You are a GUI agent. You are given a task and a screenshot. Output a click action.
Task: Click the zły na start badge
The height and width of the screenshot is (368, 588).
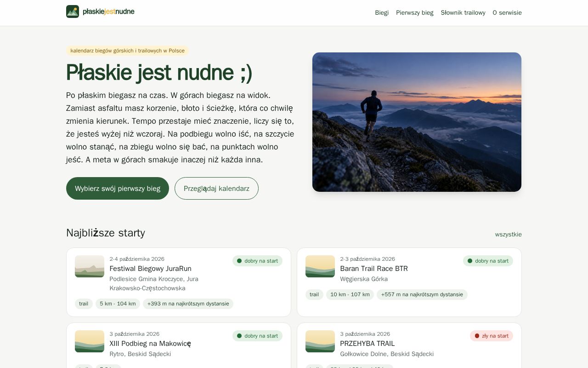(x=492, y=336)
